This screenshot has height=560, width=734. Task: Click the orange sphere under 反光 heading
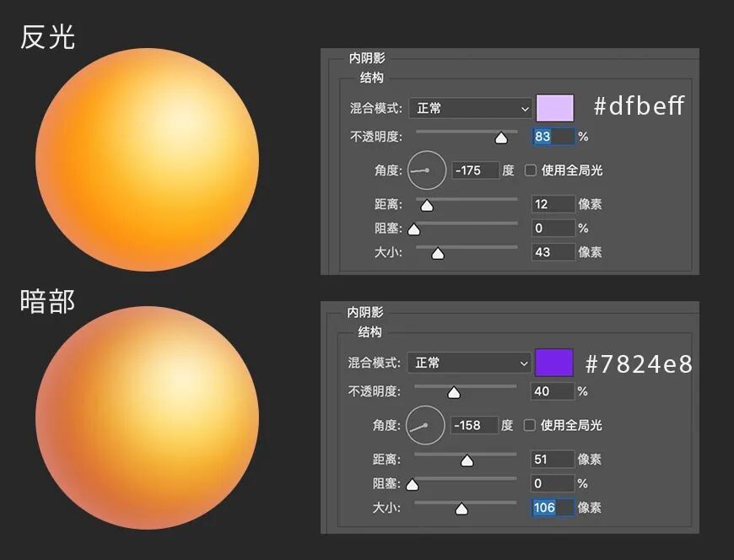click(x=147, y=159)
